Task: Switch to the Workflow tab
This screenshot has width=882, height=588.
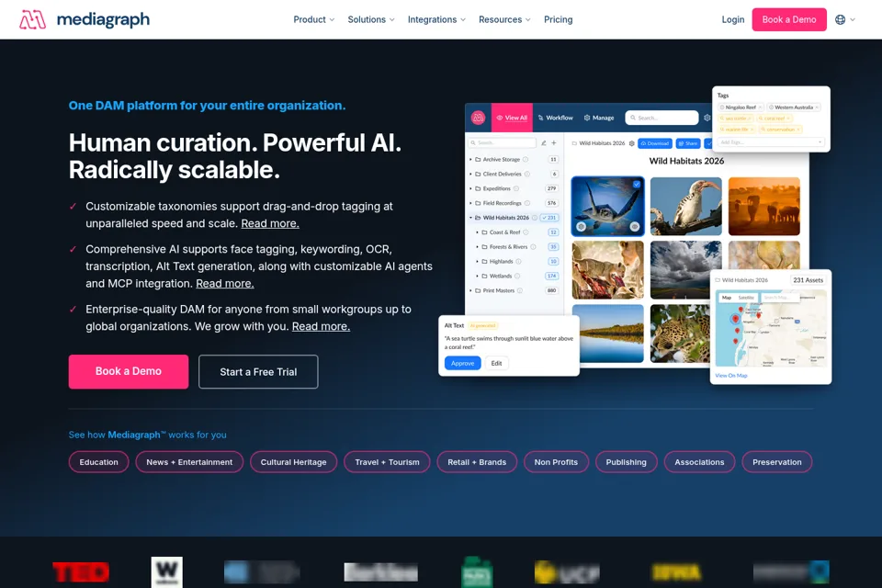Action: (555, 118)
